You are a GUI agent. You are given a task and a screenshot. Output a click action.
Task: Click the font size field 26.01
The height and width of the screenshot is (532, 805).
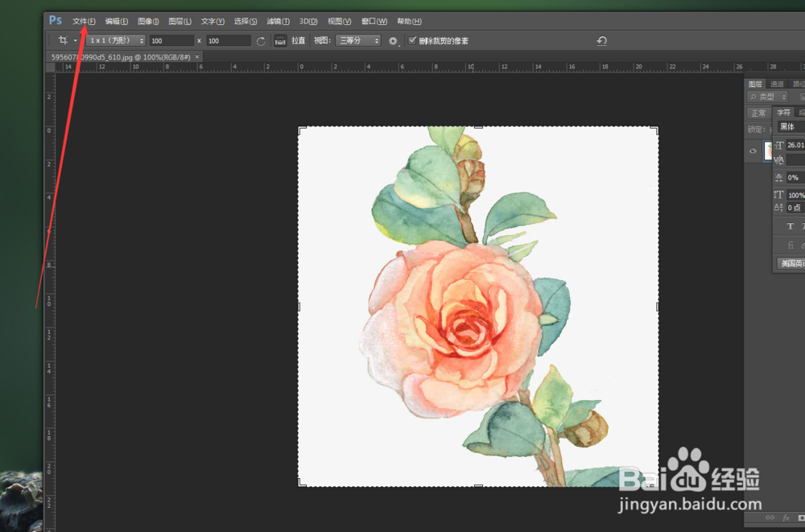pyautogui.click(x=796, y=145)
